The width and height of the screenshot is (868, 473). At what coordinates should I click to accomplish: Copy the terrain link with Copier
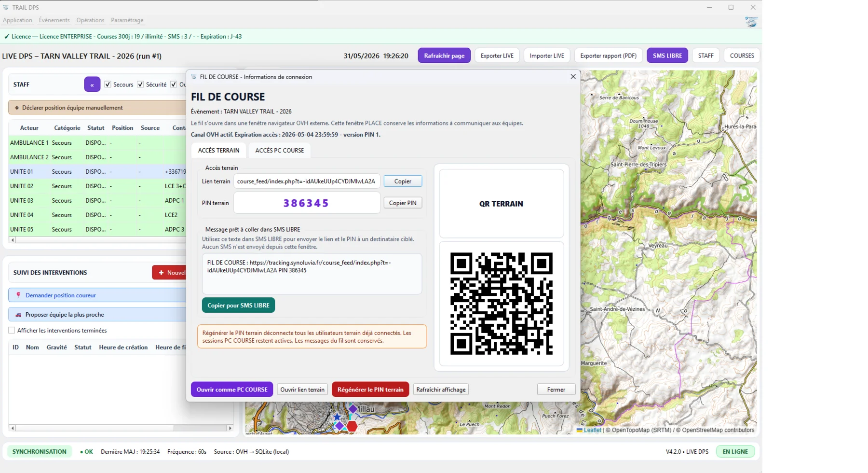coord(403,181)
